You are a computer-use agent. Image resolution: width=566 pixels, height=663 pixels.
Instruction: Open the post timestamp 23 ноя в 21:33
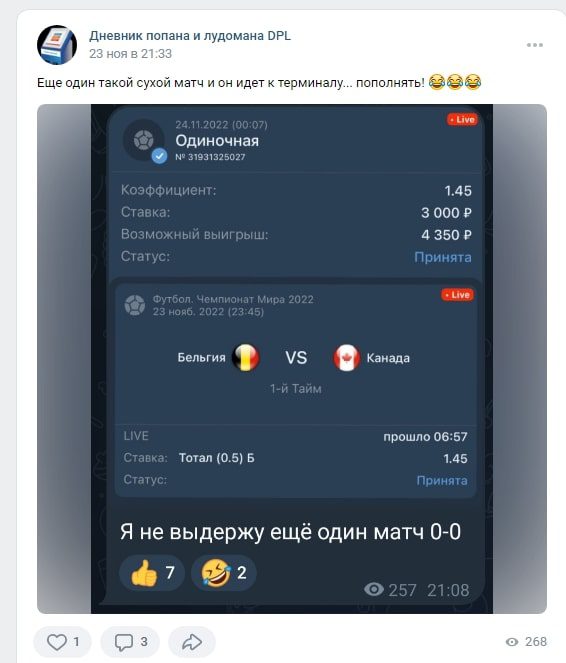pyautogui.click(x=130, y=54)
